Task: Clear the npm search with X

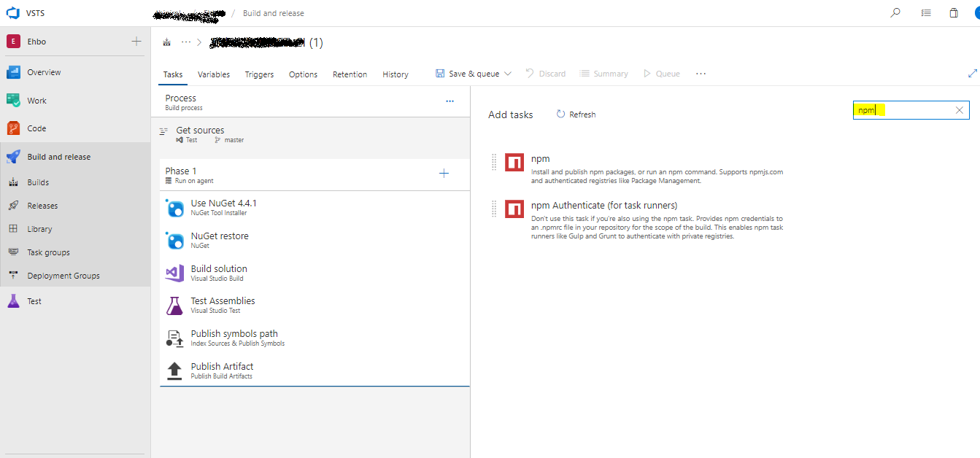Action: tap(960, 110)
